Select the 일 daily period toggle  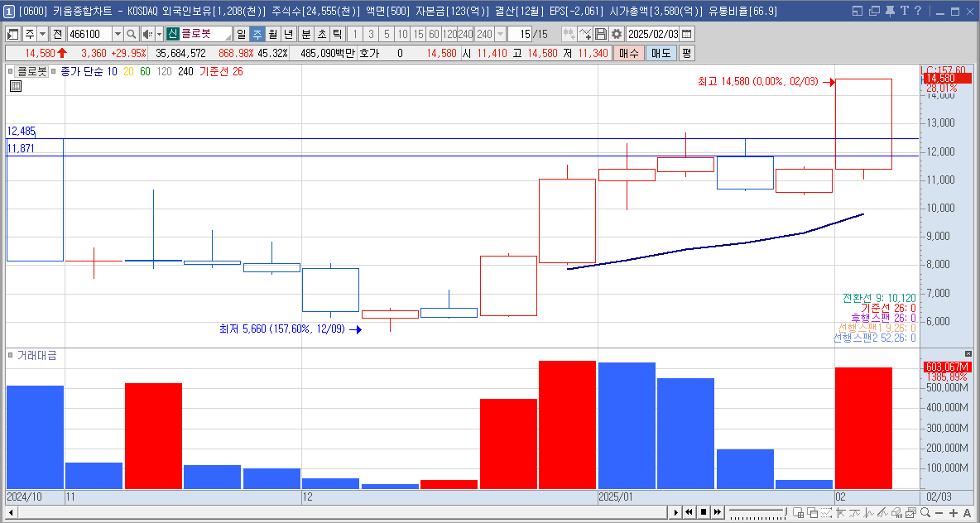coord(241,34)
